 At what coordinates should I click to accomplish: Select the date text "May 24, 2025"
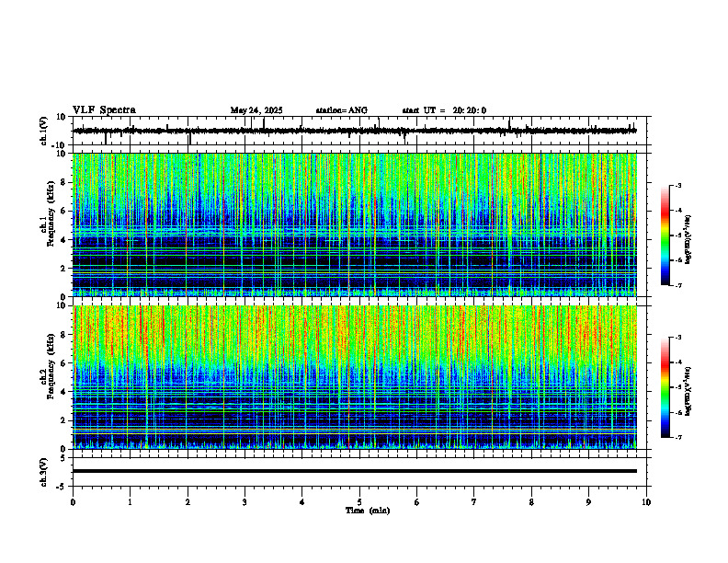[256, 110]
